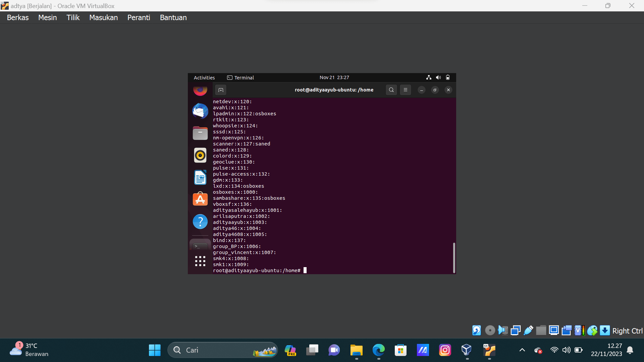Open the Peranti menu

click(139, 17)
